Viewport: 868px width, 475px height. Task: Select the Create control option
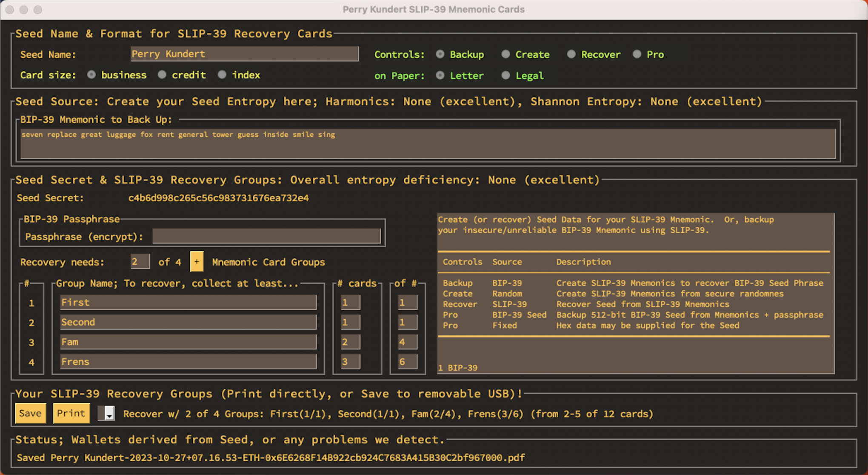pos(506,54)
